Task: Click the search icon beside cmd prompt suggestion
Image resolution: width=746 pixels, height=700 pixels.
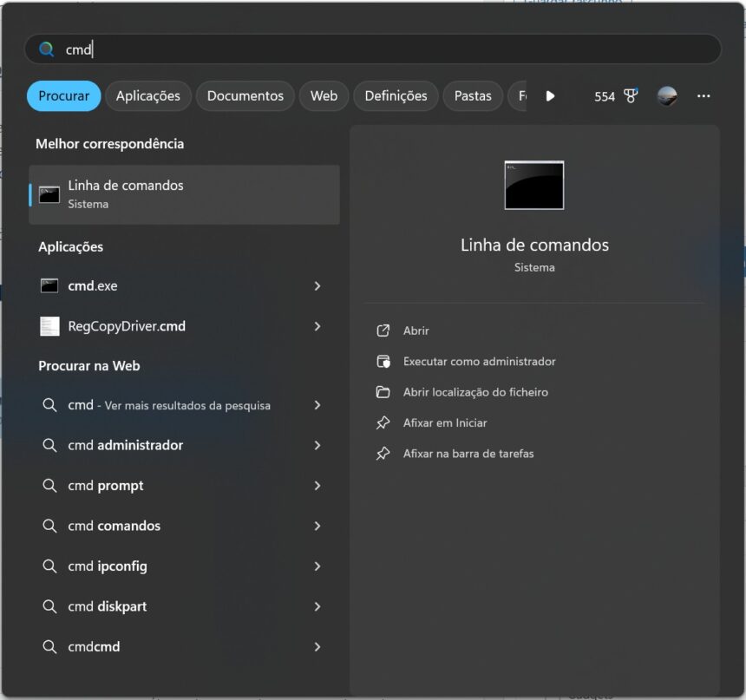Action: tap(50, 486)
